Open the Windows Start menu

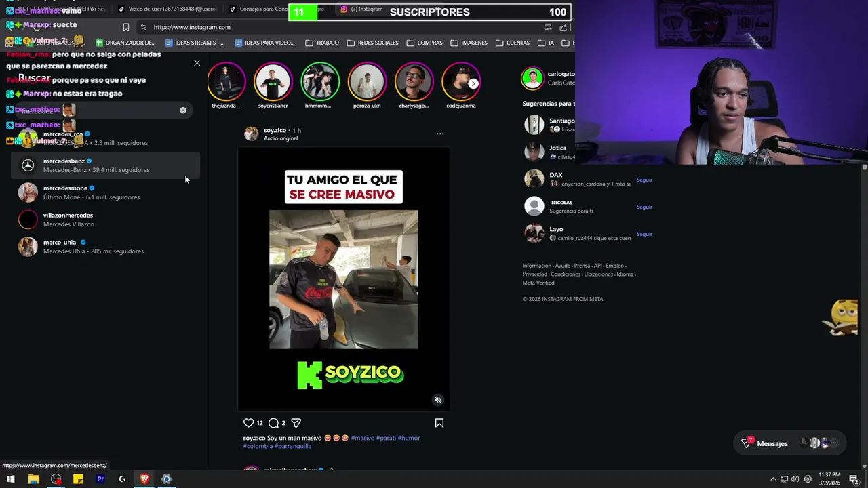[11, 479]
